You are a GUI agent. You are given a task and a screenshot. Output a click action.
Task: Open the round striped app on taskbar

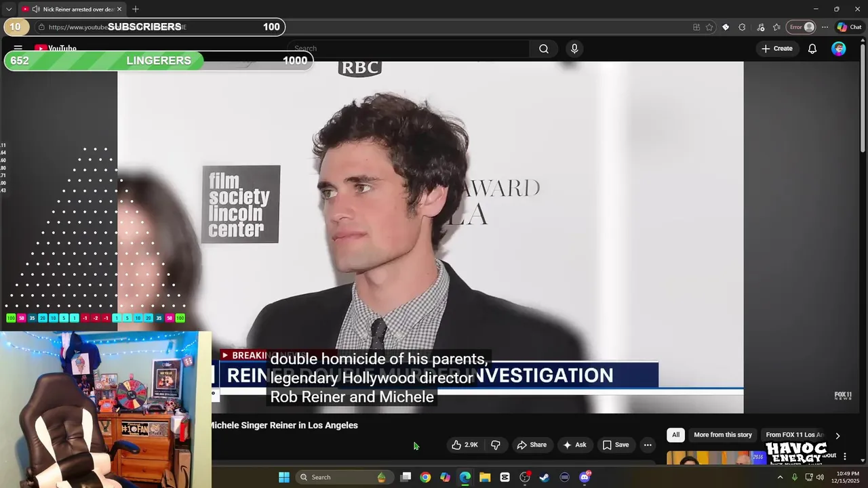[564, 477]
